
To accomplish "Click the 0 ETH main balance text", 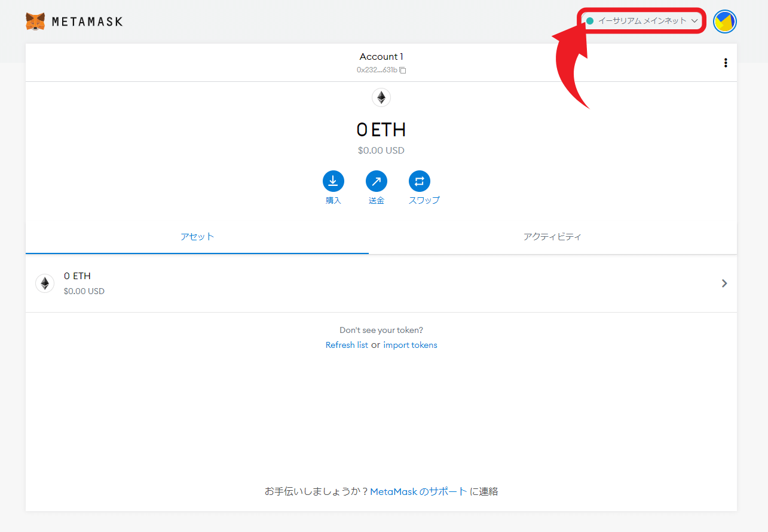I will point(381,130).
